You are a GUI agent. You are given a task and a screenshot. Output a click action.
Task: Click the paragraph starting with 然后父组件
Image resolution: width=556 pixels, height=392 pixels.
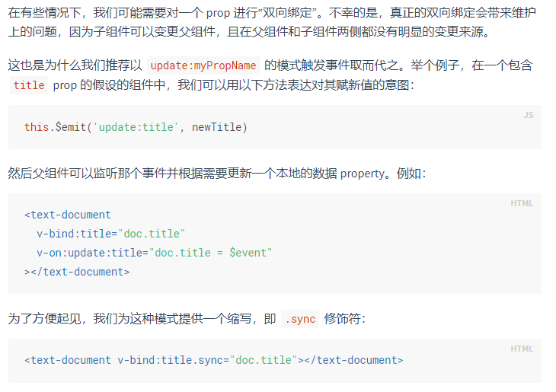click(217, 174)
